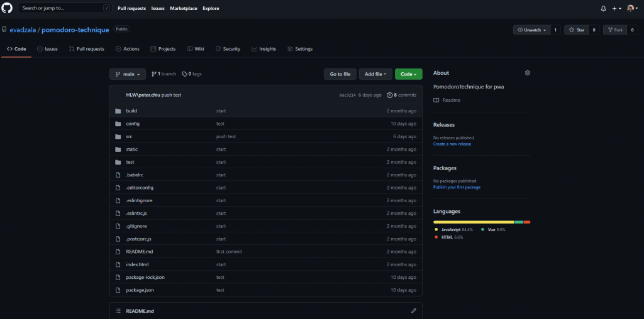Open the notifications bell
The width and height of the screenshot is (644, 319).
click(x=603, y=9)
